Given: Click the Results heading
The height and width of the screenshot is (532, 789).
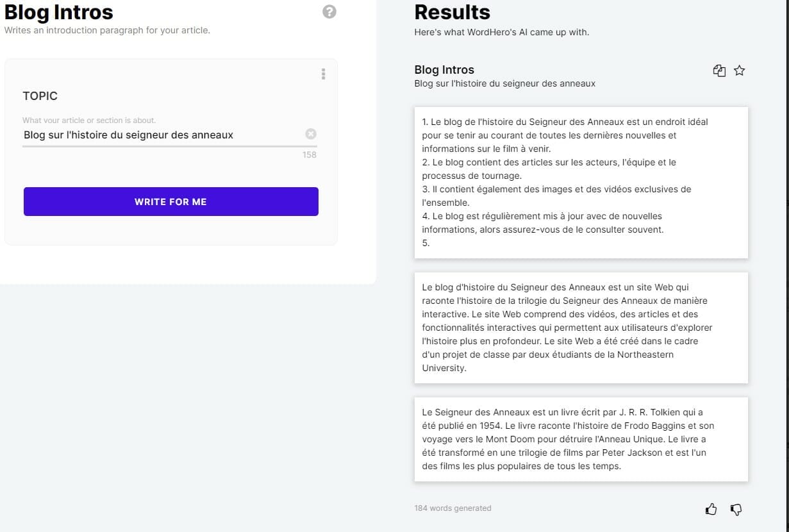Looking at the screenshot, I should pos(452,12).
